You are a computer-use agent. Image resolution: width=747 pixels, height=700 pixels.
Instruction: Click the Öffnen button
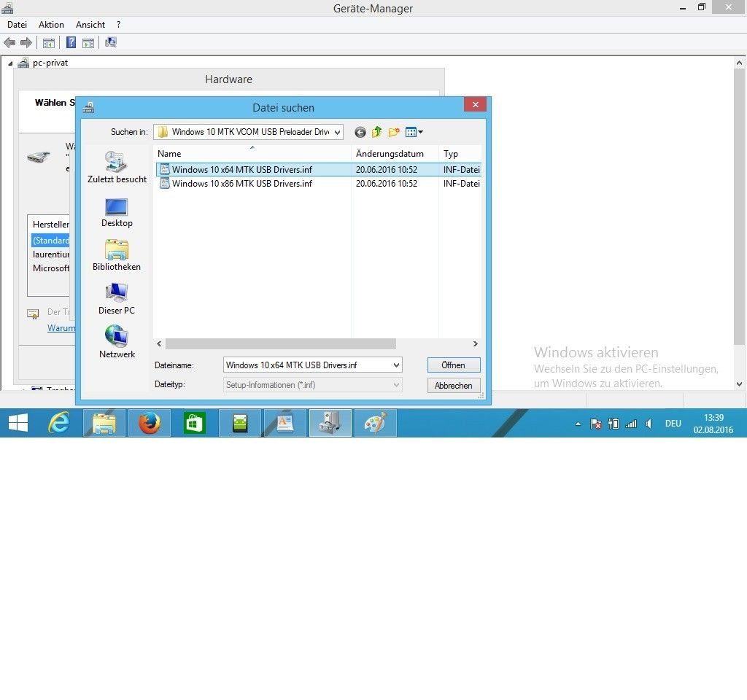click(454, 365)
